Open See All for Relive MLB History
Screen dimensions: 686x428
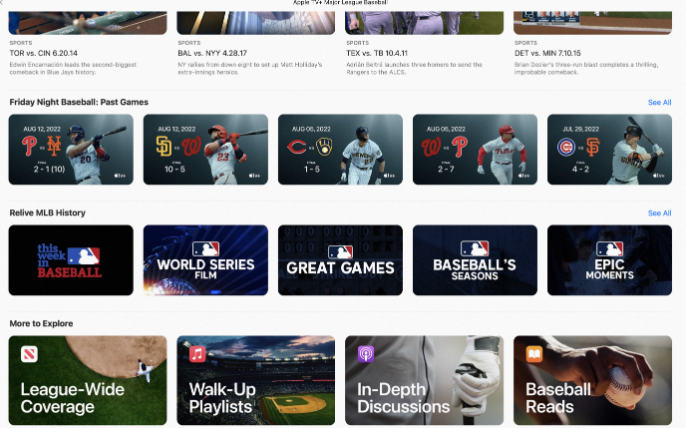[x=659, y=213]
